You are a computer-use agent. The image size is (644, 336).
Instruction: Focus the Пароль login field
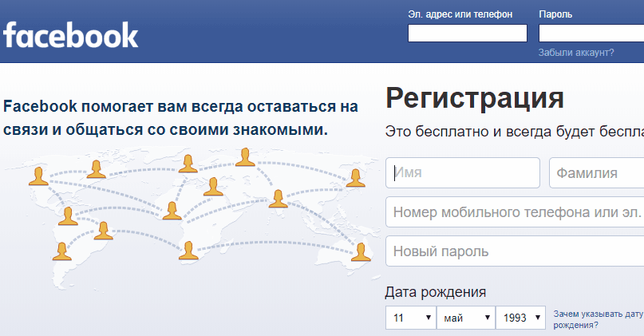(591, 33)
